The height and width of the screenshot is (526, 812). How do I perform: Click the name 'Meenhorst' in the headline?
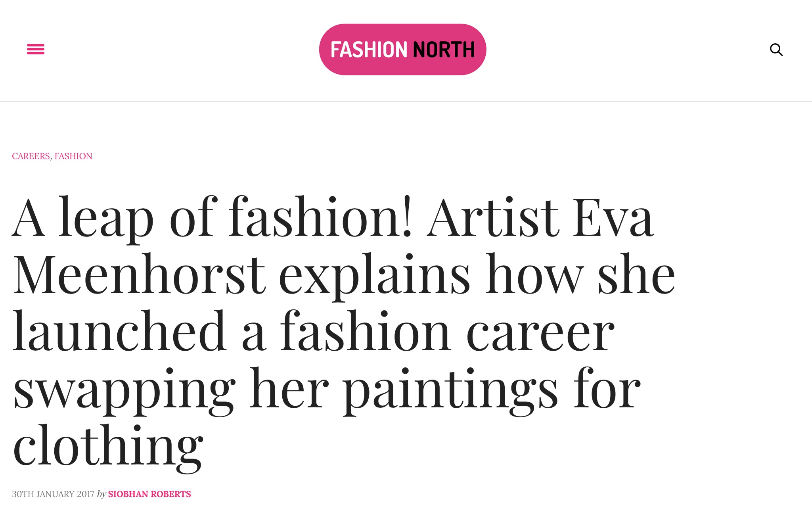click(x=139, y=275)
